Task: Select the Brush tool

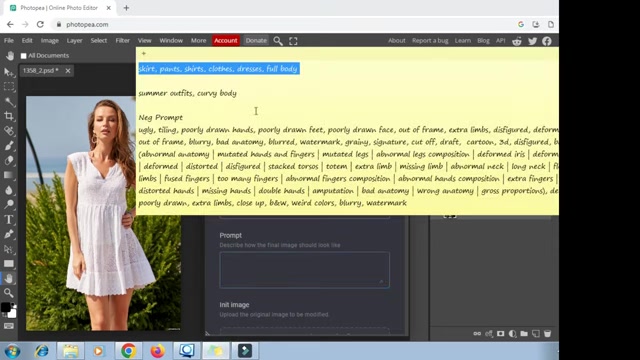Action: pyautogui.click(x=9, y=146)
